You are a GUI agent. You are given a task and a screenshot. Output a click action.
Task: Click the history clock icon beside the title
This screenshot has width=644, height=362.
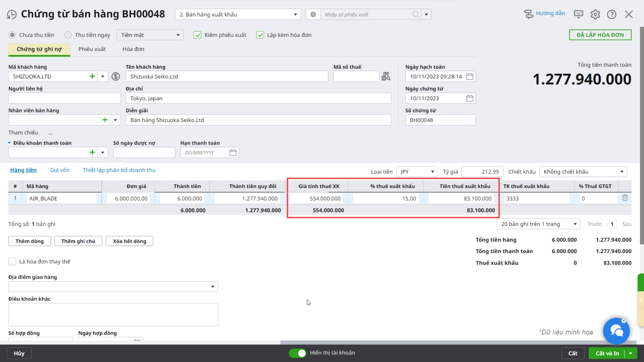pos(12,15)
